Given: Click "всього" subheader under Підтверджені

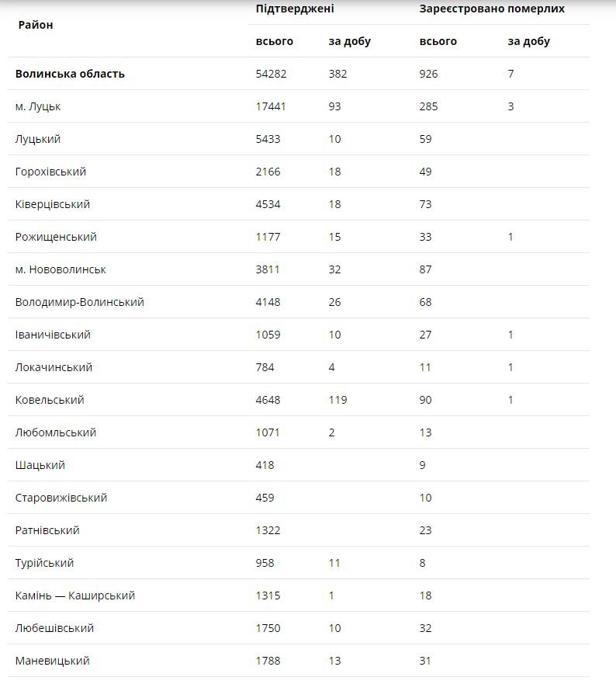Looking at the screenshot, I should (274, 41).
